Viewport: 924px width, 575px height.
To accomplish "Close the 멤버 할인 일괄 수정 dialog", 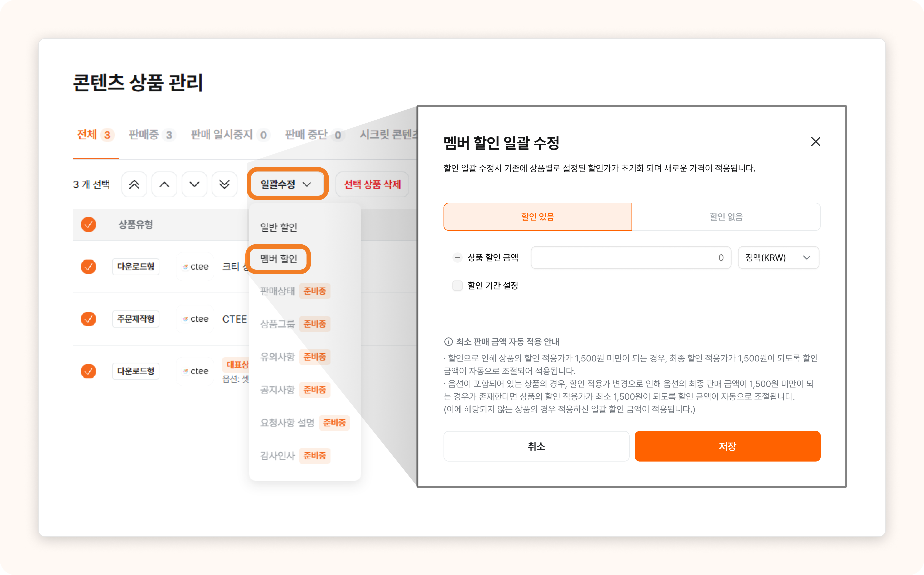I will coord(815,142).
